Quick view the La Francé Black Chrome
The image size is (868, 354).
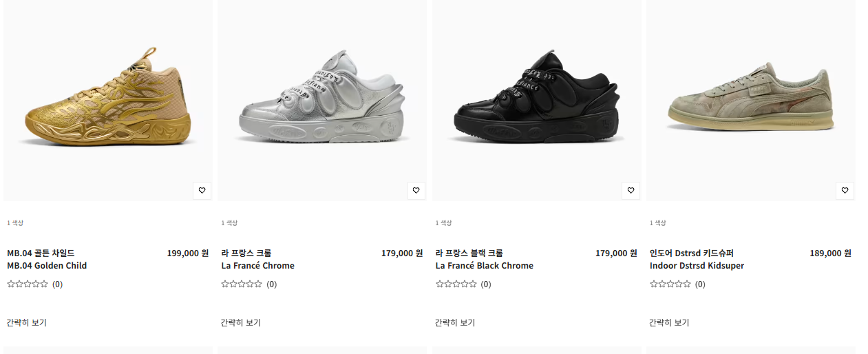point(455,322)
